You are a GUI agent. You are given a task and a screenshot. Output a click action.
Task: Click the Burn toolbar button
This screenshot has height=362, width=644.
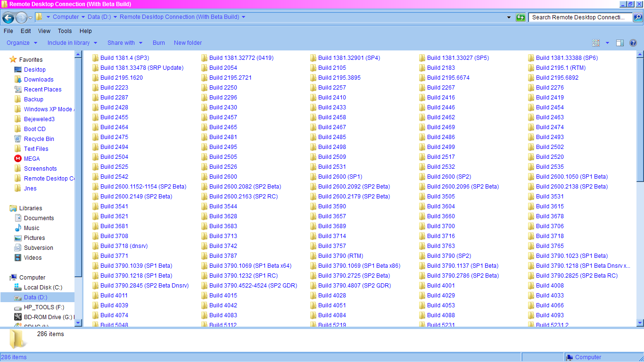[159, 43]
